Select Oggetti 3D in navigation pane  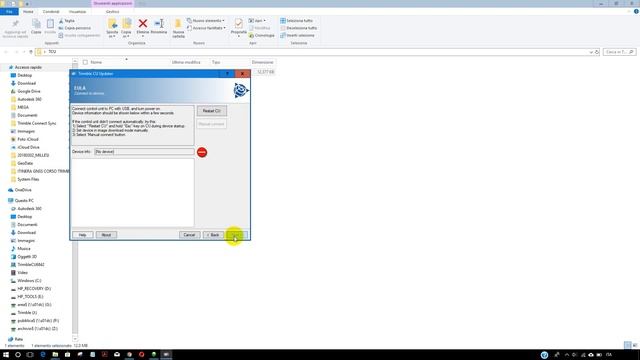27,257
